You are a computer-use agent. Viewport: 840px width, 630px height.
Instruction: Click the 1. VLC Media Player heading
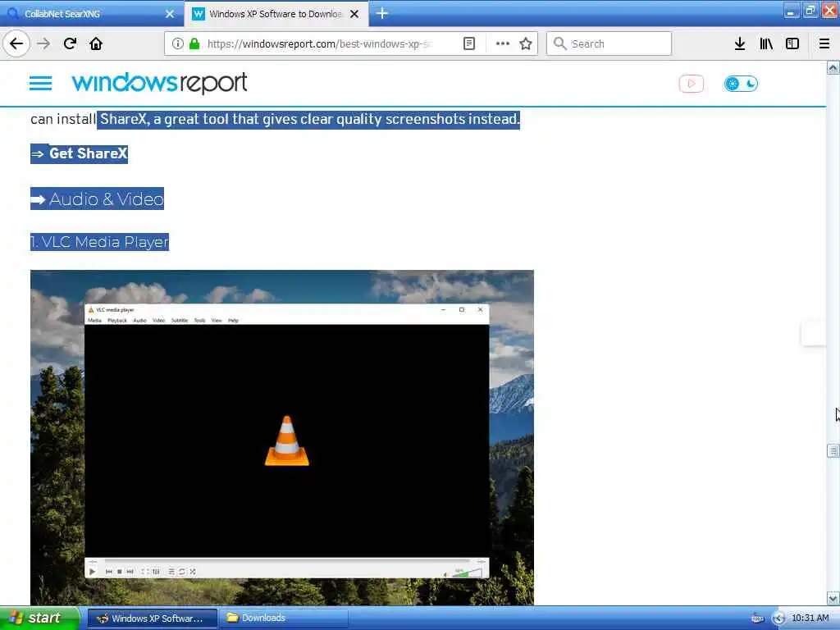(x=99, y=242)
